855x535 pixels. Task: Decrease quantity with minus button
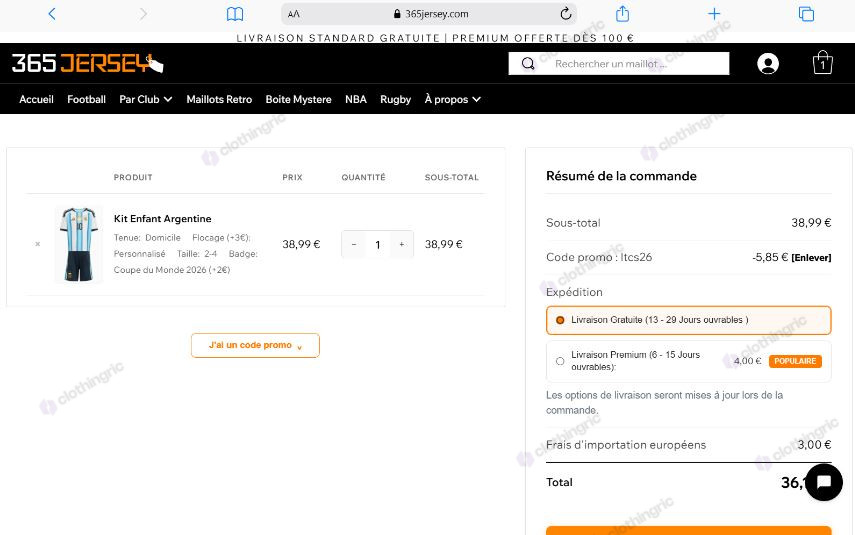point(354,244)
